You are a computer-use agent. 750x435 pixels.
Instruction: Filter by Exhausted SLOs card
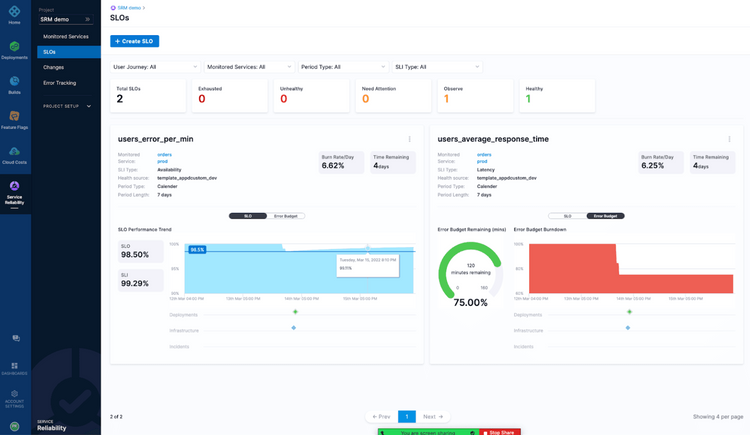[230, 96]
